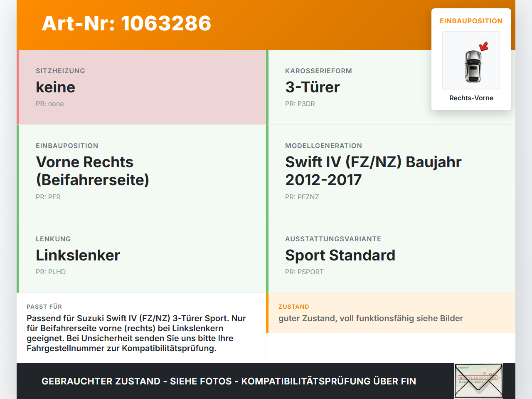Click 'PR: PSPORT' code
Screen dimensions: 532x399
tap(304, 272)
